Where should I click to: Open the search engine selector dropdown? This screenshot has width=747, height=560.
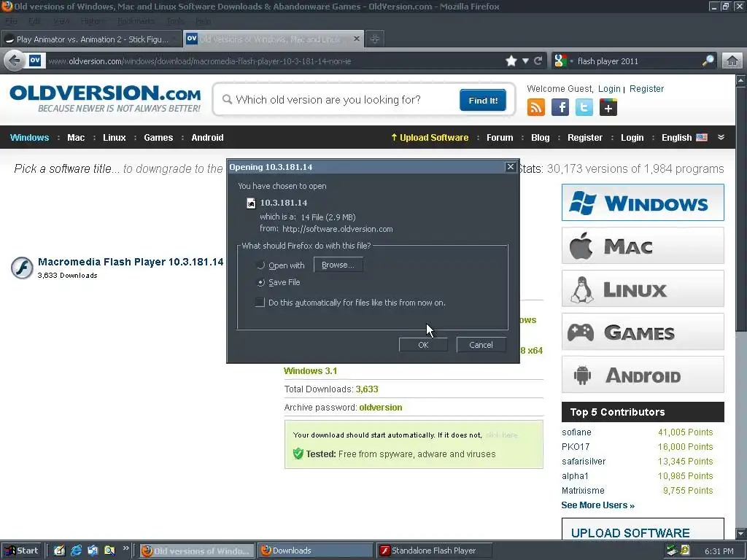tap(564, 61)
